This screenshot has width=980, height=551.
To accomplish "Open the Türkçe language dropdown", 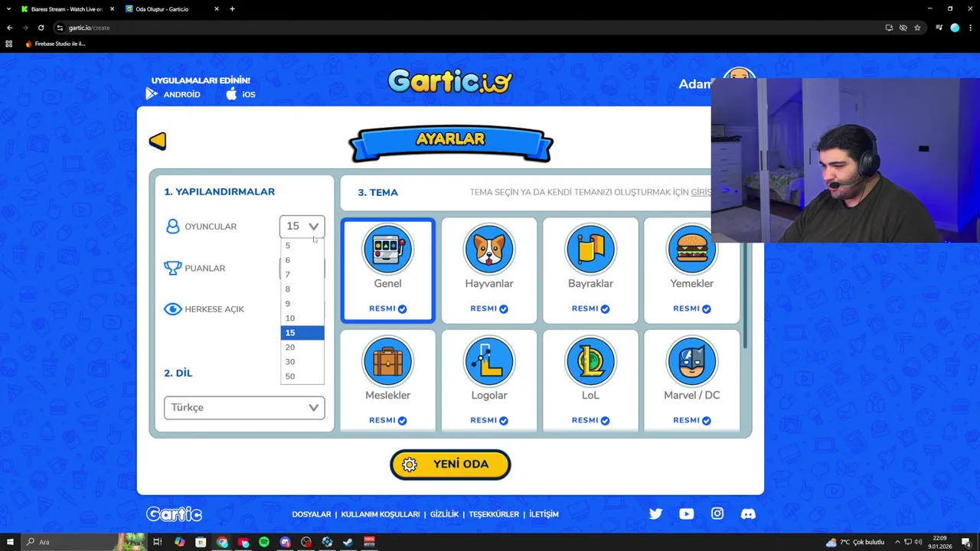I will (x=244, y=408).
